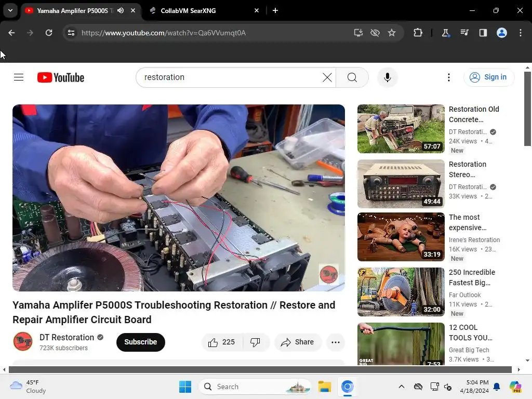Open the tab search dropdown arrow
Image resolution: width=532 pixels, height=399 pixels.
(10, 10)
